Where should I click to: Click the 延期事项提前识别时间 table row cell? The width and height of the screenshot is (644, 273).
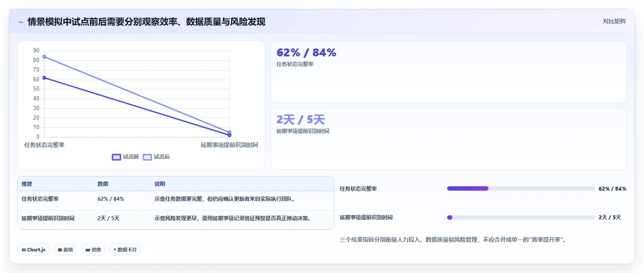pyautogui.click(x=48, y=218)
